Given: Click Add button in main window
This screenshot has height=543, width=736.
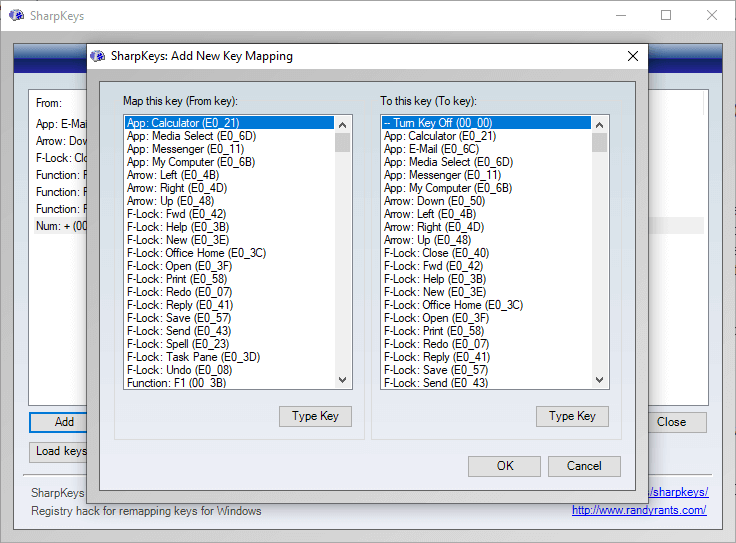Looking at the screenshot, I should (x=58, y=422).
